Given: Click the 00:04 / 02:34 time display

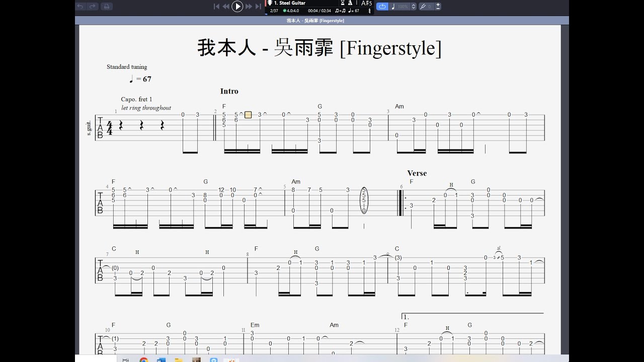Looking at the screenshot, I should (x=319, y=11).
